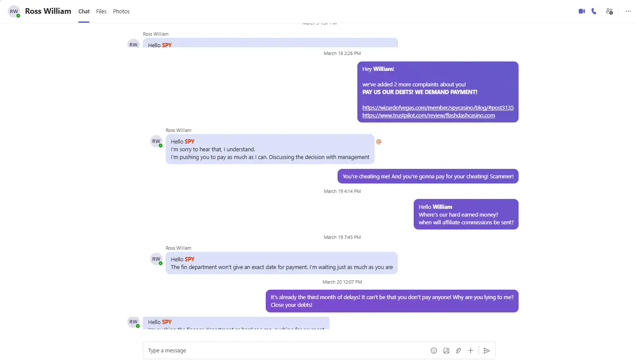This screenshot has height=364, width=636.
Task: Switch to the Files tab
Action: [101, 12]
